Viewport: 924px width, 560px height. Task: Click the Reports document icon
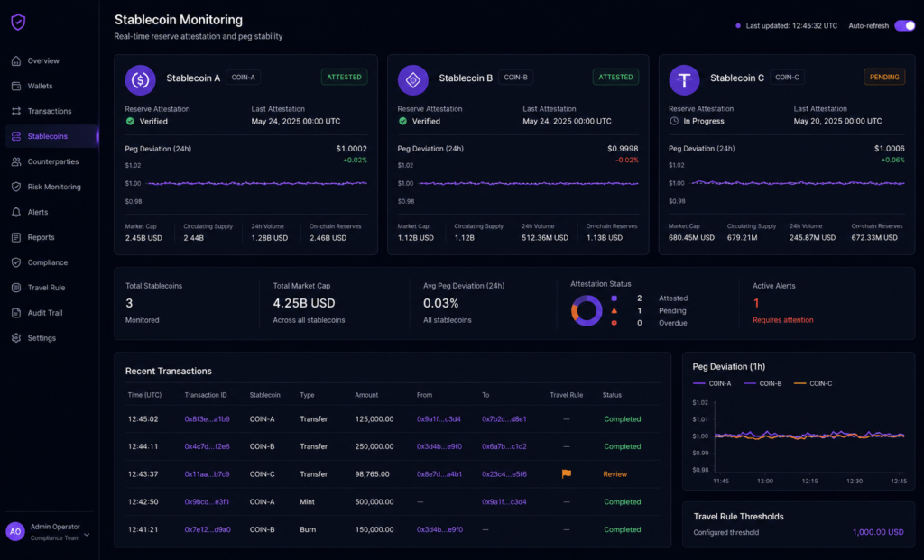click(16, 237)
